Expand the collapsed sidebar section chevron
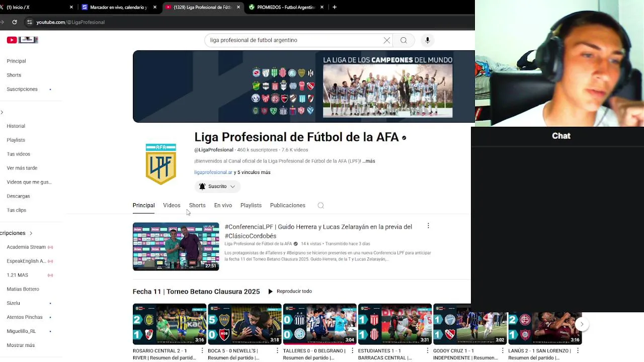This screenshot has width=644, height=362. click(x=2, y=112)
